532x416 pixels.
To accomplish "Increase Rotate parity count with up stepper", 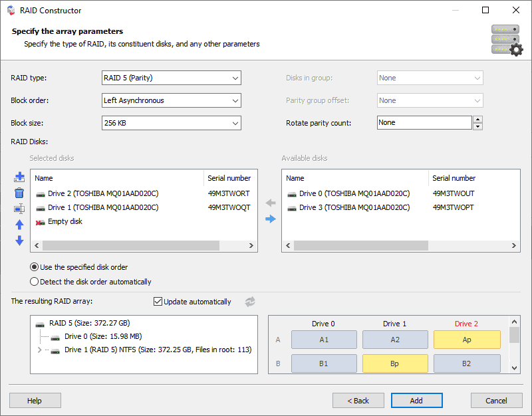I will [477, 120].
